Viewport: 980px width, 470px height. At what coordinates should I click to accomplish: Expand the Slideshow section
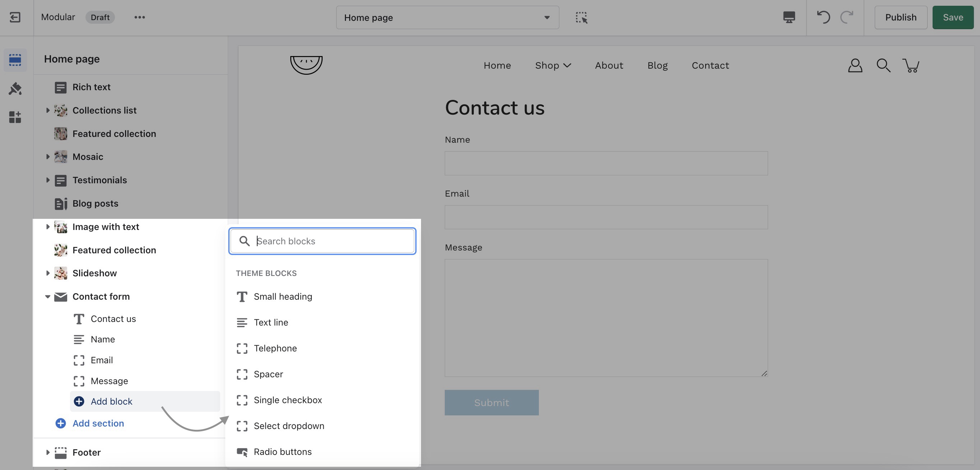(x=47, y=273)
